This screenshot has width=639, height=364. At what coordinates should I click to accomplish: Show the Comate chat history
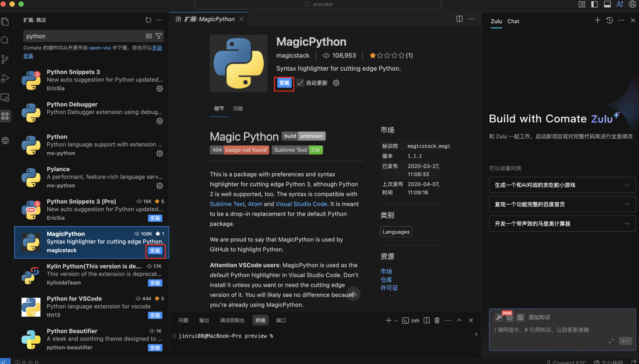pyautogui.click(x=609, y=20)
